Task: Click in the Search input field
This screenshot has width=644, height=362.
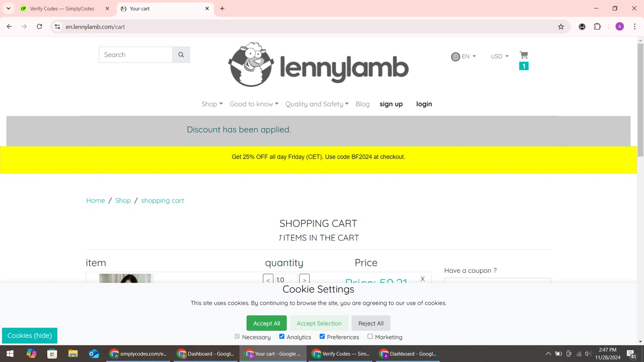Action: pyautogui.click(x=136, y=55)
